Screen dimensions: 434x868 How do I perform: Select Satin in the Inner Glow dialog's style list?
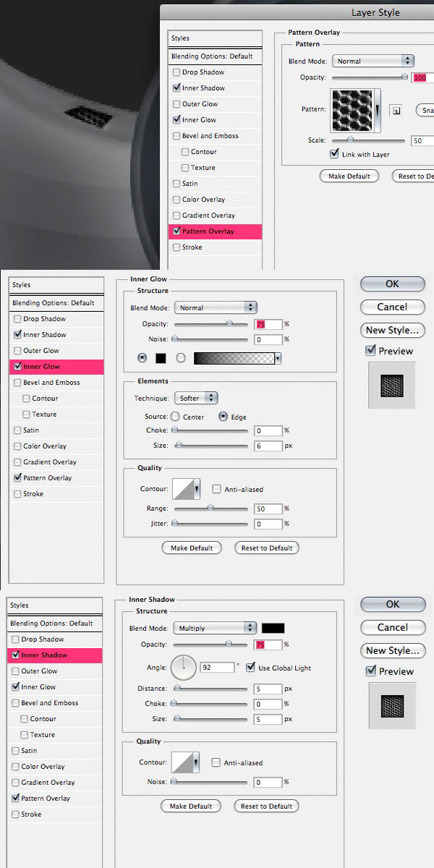pos(30,430)
